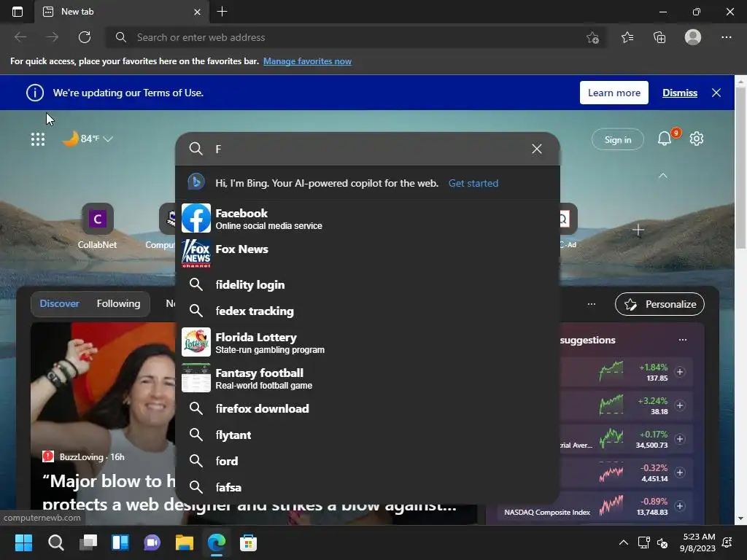Click the Learn more button
The image size is (747, 560).
(x=614, y=93)
